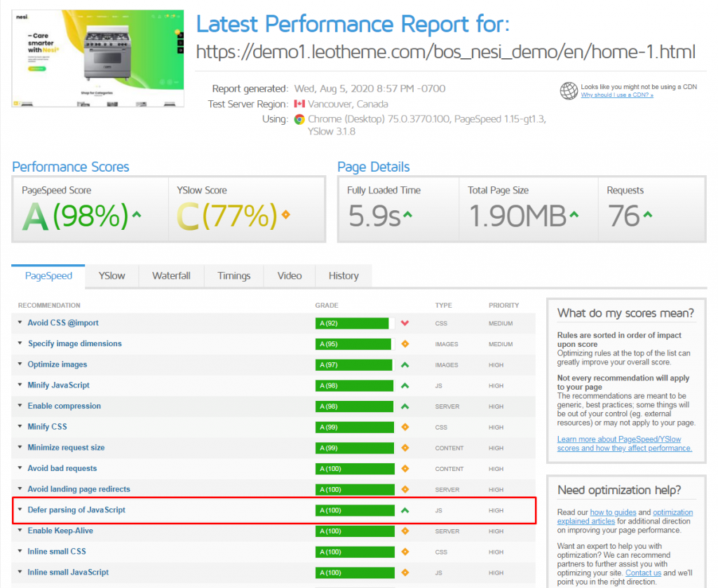Open the History tab
This screenshot has width=718, height=588.
coord(343,275)
